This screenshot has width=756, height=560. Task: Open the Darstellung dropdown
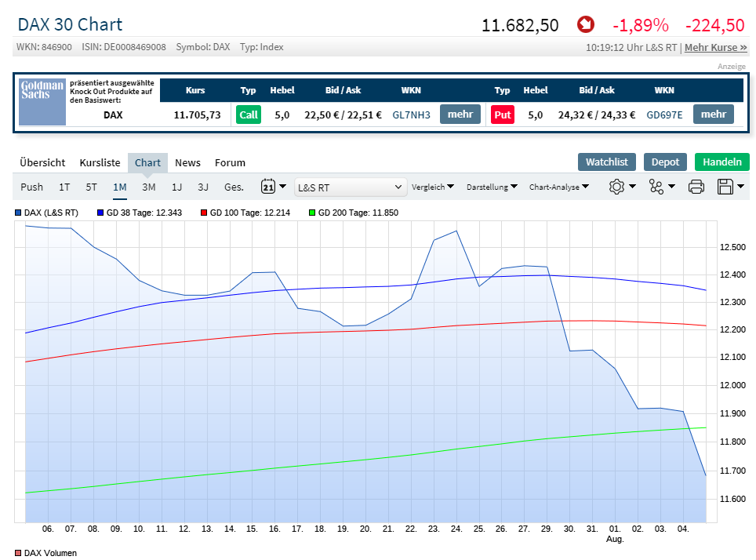[x=489, y=187]
